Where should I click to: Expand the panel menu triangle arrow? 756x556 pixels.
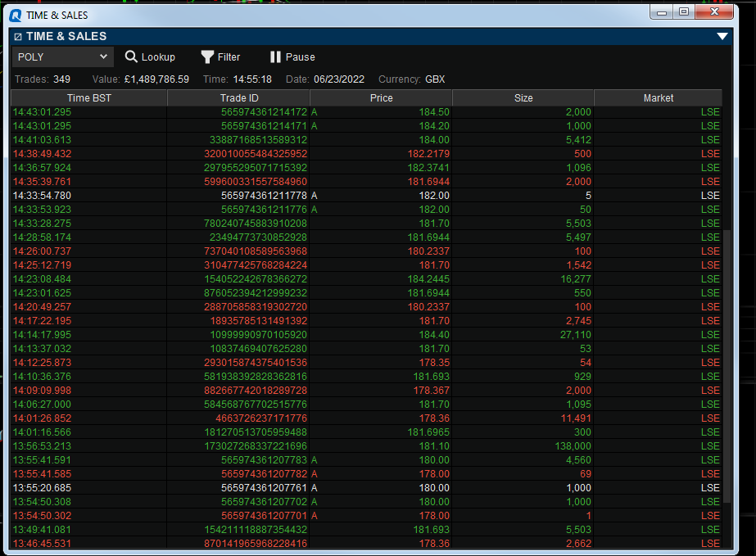click(x=722, y=37)
